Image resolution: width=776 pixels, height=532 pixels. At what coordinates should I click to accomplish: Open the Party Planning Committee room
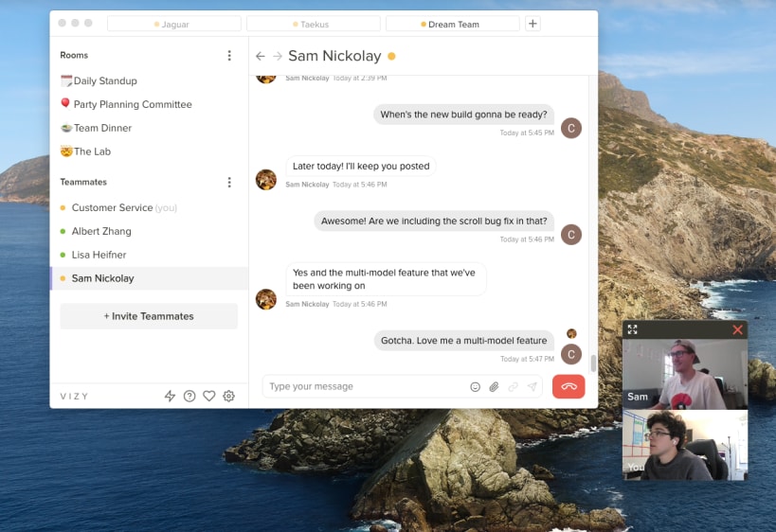point(149,104)
